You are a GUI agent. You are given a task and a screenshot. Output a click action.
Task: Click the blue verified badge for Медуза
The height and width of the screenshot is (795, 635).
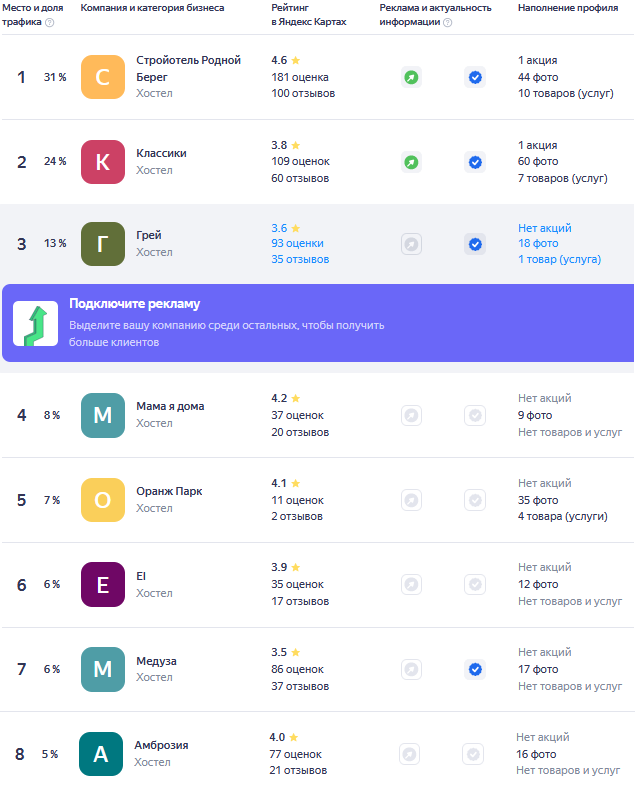pos(475,670)
